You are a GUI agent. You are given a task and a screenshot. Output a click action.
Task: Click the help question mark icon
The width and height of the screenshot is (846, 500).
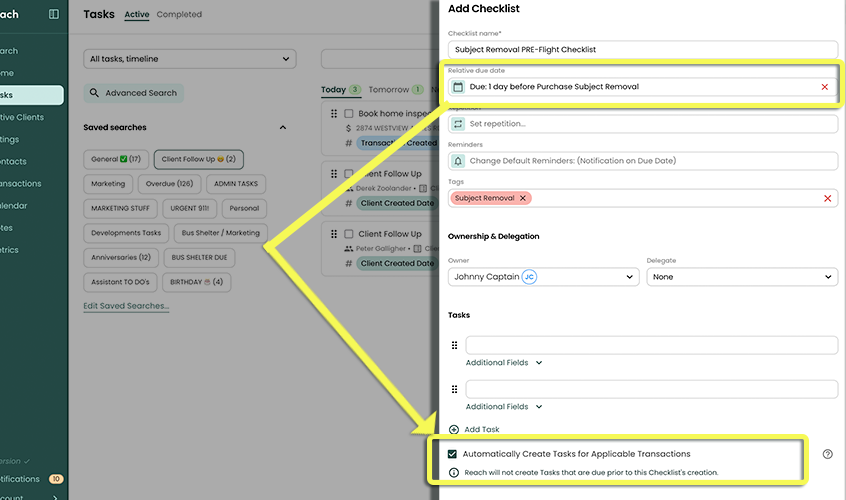(x=827, y=454)
